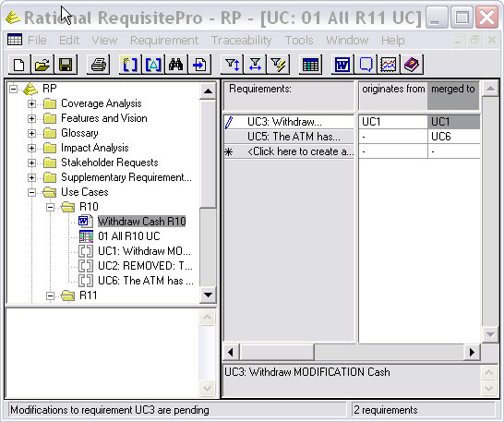The height and width of the screenshot is (422, 504).
Task: Open the Traceability menu
Action: coord(242,41)
